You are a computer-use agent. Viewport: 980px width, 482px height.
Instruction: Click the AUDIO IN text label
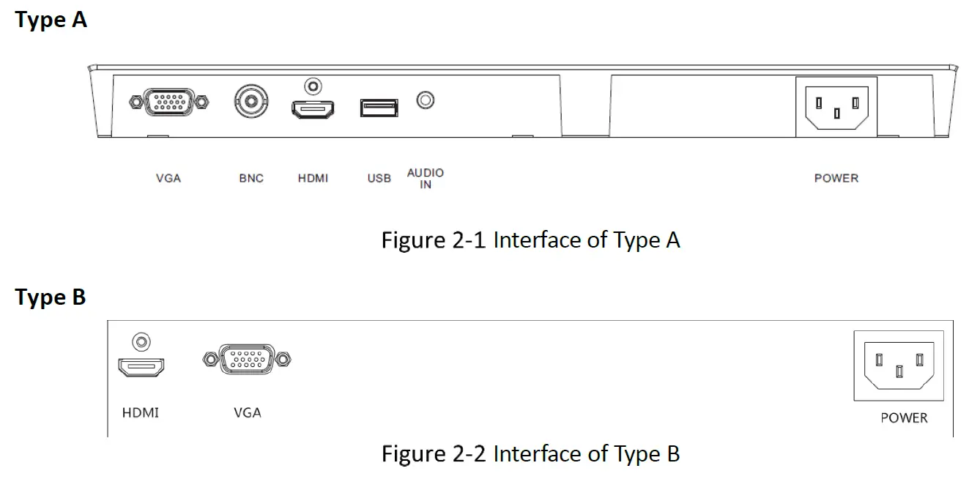coord(426,178)
